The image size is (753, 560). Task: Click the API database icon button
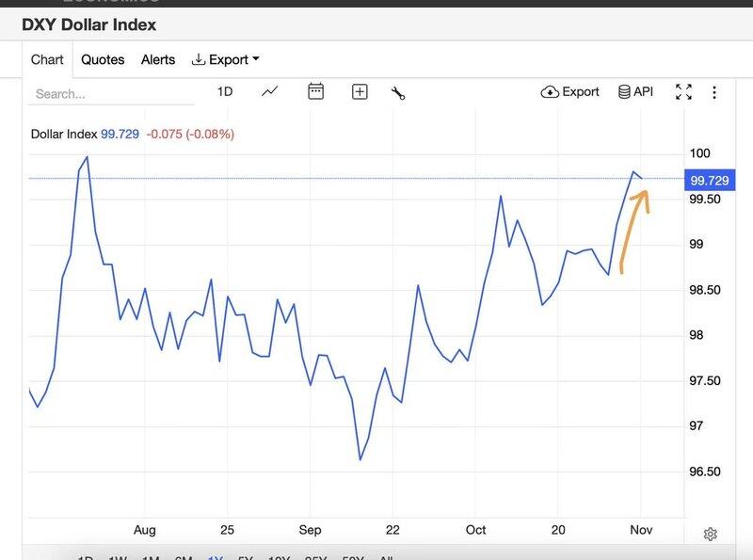coord(635,91)
